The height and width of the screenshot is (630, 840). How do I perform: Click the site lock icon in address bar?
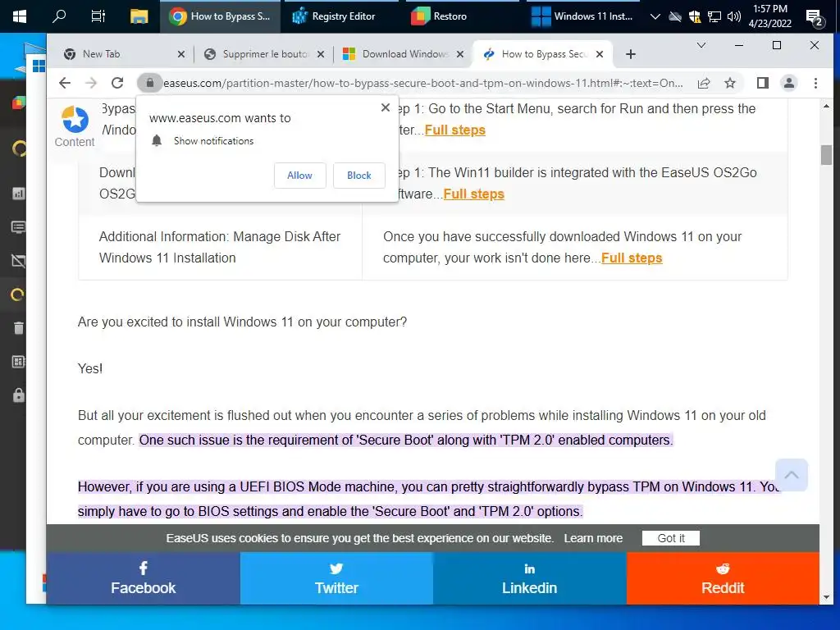click(x=150, y=83)
